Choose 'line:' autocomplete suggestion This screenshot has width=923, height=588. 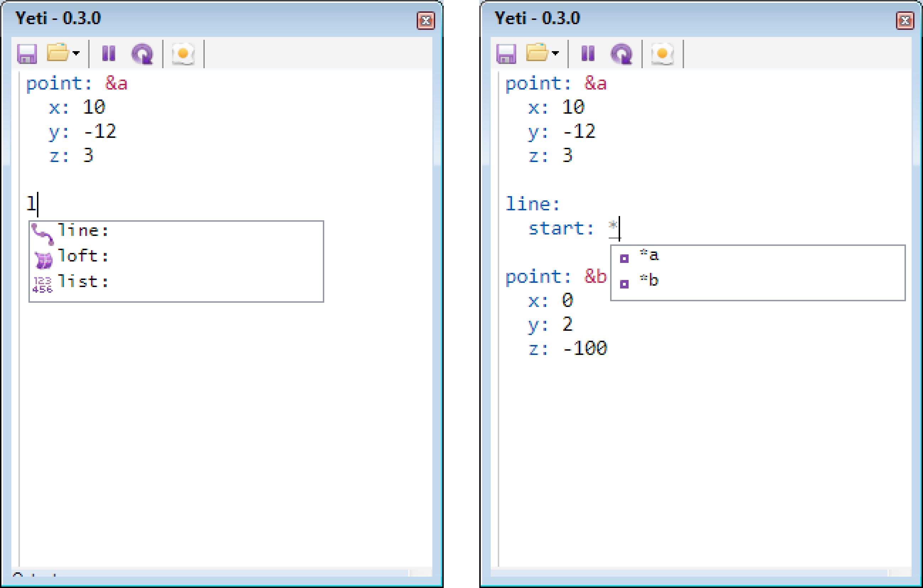(176, 231)
